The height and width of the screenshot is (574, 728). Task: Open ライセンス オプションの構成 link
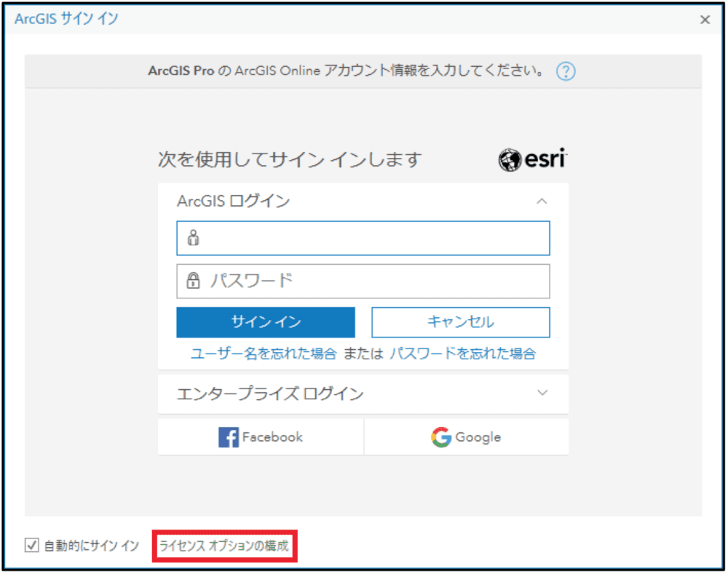tap(224, 546)
